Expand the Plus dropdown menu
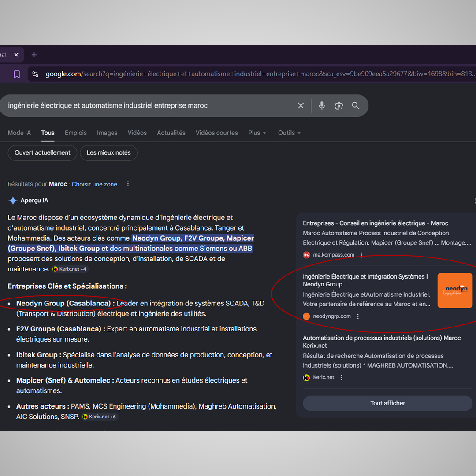 tap(257, 133)
